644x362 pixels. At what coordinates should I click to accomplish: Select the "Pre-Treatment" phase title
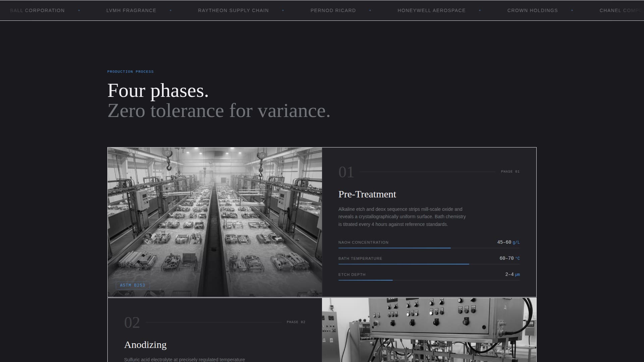[x=367, y=194]
